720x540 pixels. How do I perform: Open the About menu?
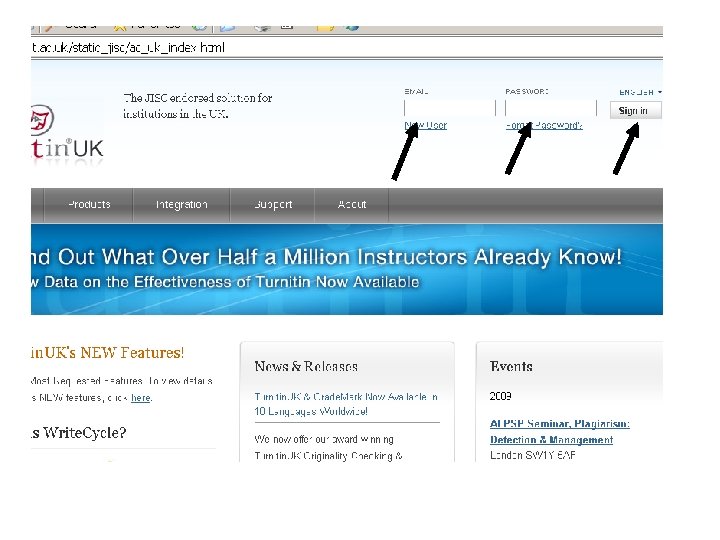click(x=352, y=205)
